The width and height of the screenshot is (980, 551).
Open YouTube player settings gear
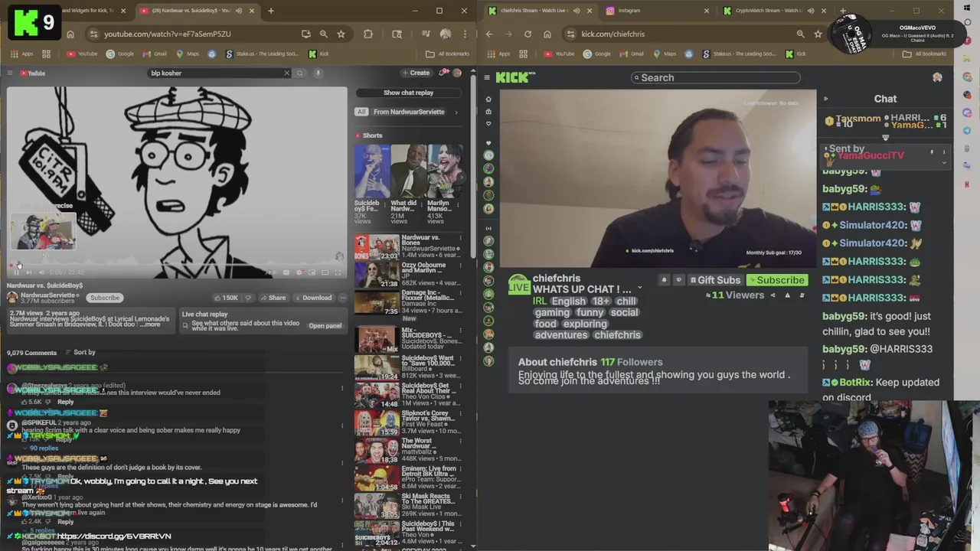point(299,272)
